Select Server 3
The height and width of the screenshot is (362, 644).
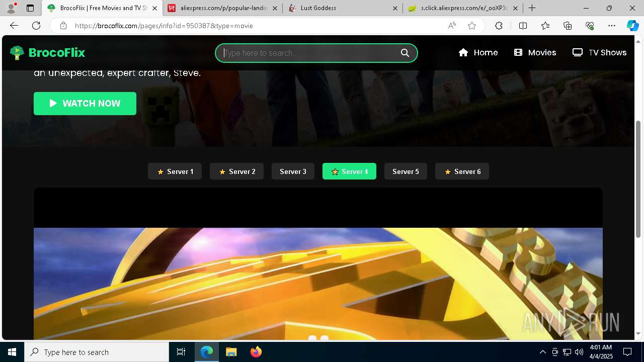293,171
